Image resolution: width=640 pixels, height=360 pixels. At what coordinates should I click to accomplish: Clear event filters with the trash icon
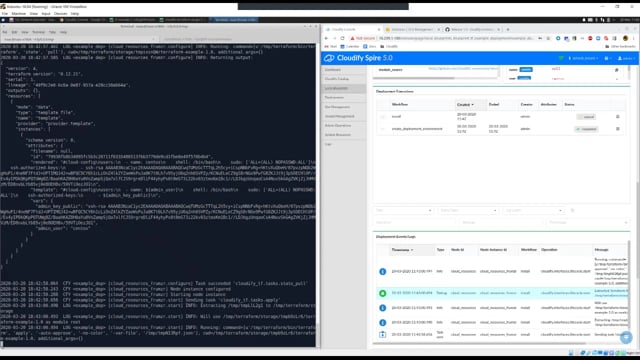coord(572,210)
